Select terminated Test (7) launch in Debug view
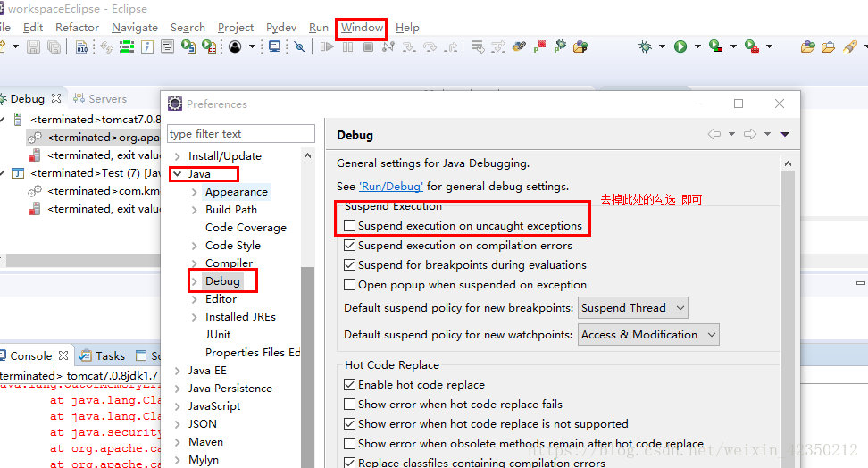 (94, 172)
